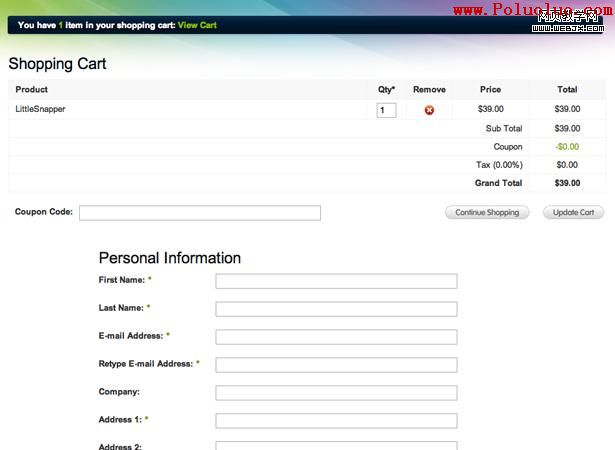Click the Total column header
This screenshot has width=615, height=450.
tap(567, 90)
